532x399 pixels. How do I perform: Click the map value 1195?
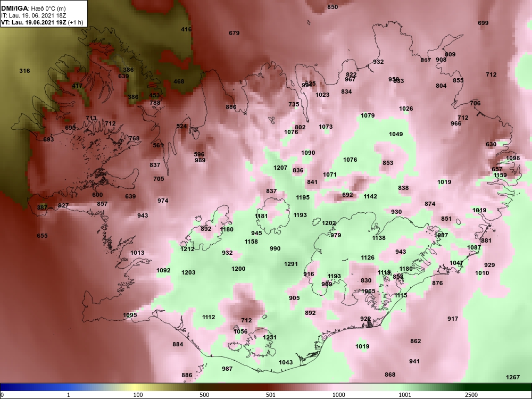pyautogui.click(x=303, y=197)
